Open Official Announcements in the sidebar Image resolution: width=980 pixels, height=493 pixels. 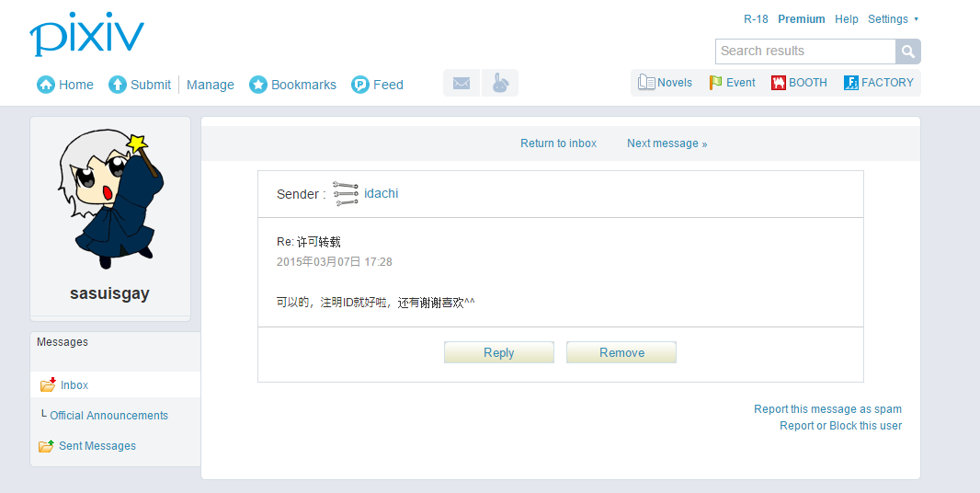pyautogui.click(x=108, y=416)
